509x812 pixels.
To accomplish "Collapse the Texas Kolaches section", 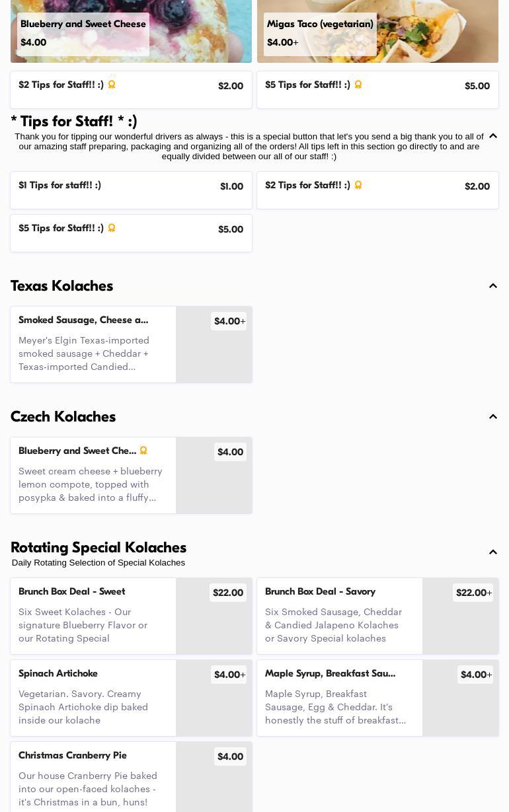I will pyautogui.click(x=493, y=286).
